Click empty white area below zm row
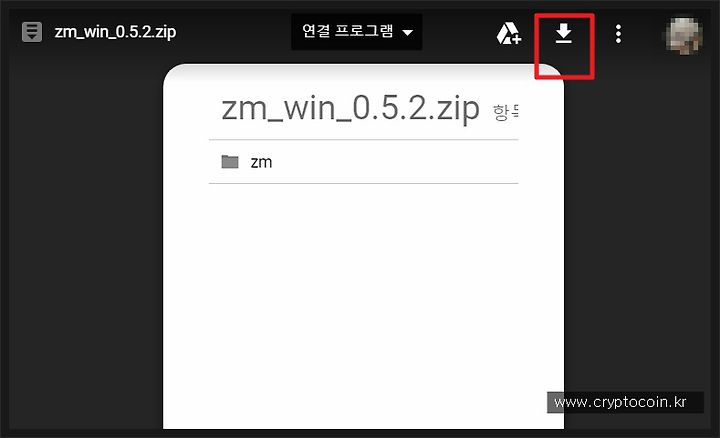This screenshot has width=720, height=438. [x=363, y=303]
